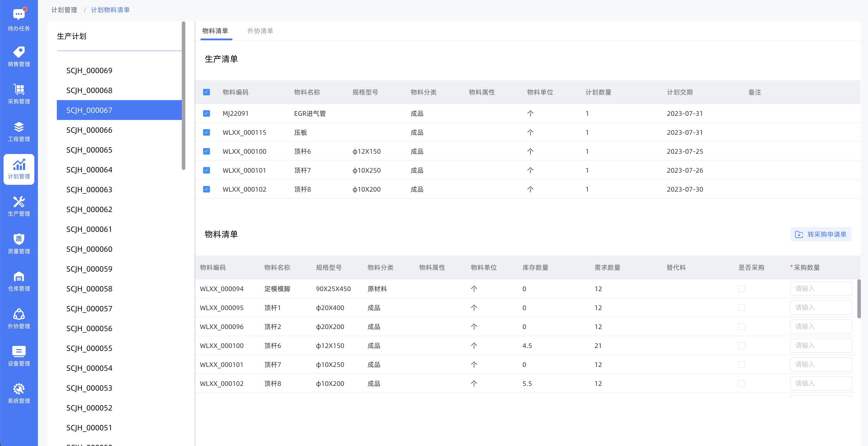Select plan SCJH_000060
Viewport: 868px width, 446px height.
point(119,249)
